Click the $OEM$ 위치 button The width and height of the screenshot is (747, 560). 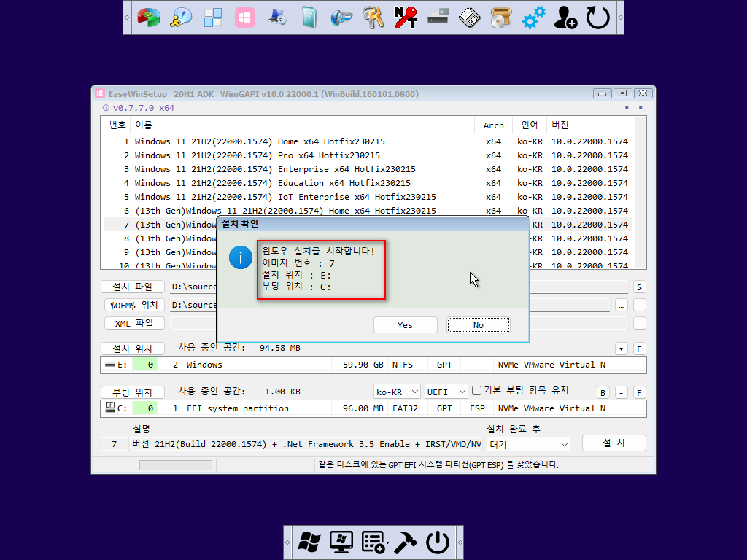(x=134, y=305)
